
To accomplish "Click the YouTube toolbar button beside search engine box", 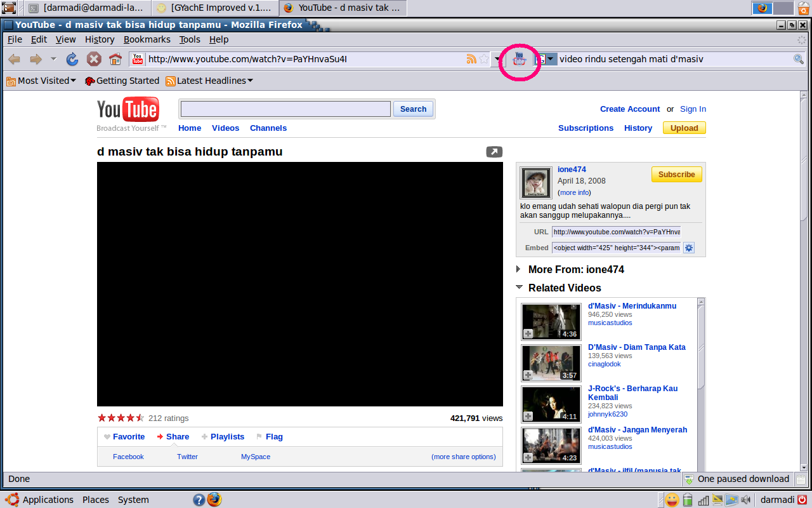I will coord(520,58).
